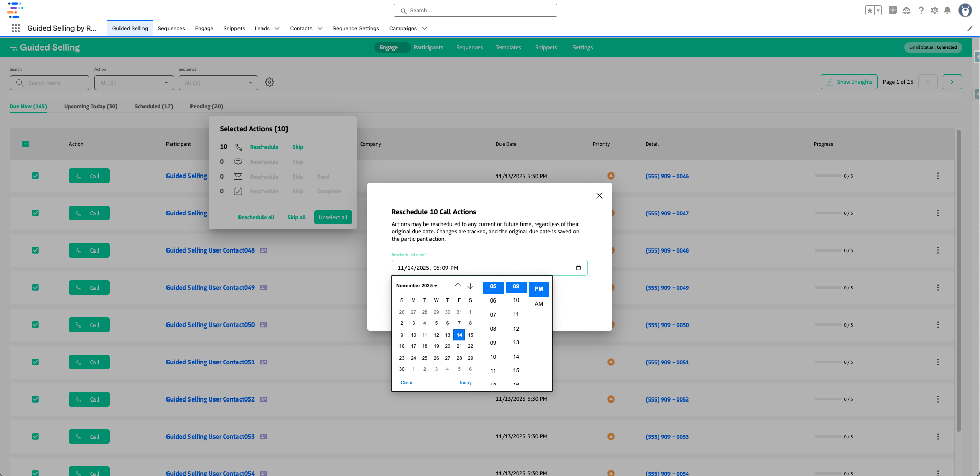This screenshot has width=980, height=476.
Task: Open the Sequence filter dropdown
Action: (218, 83)
